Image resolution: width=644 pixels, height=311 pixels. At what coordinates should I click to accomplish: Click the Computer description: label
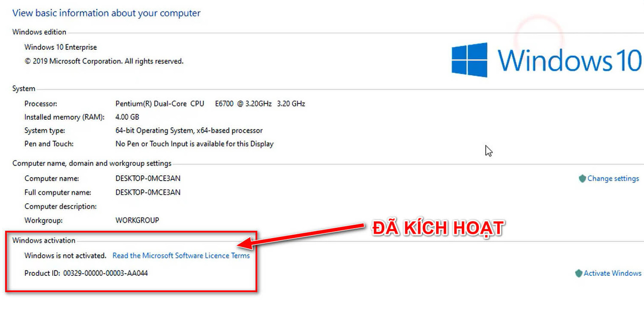[60, 207]
